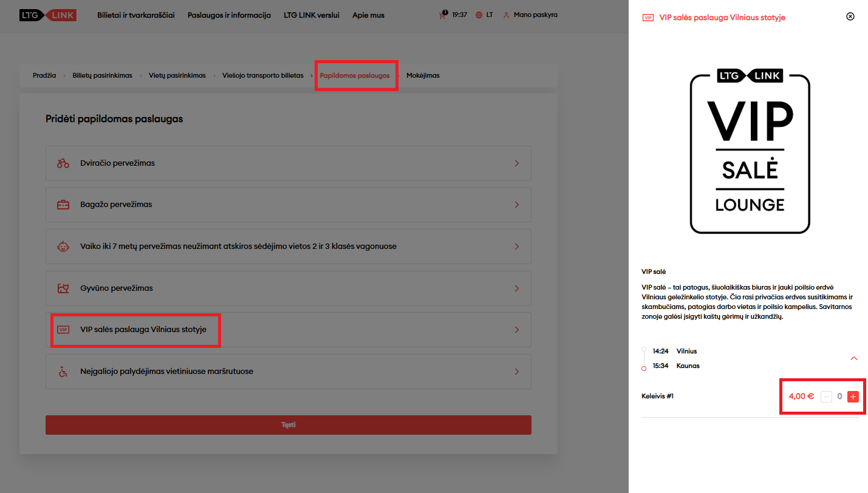The width and height of the screenshot is (868, 493).
Task: Click the globe language icon
Action: [x=479, y=15]
